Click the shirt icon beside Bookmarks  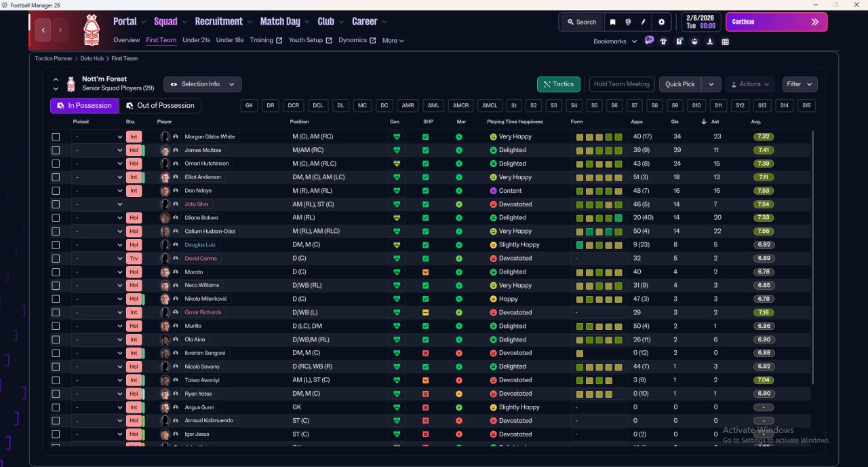663,41
